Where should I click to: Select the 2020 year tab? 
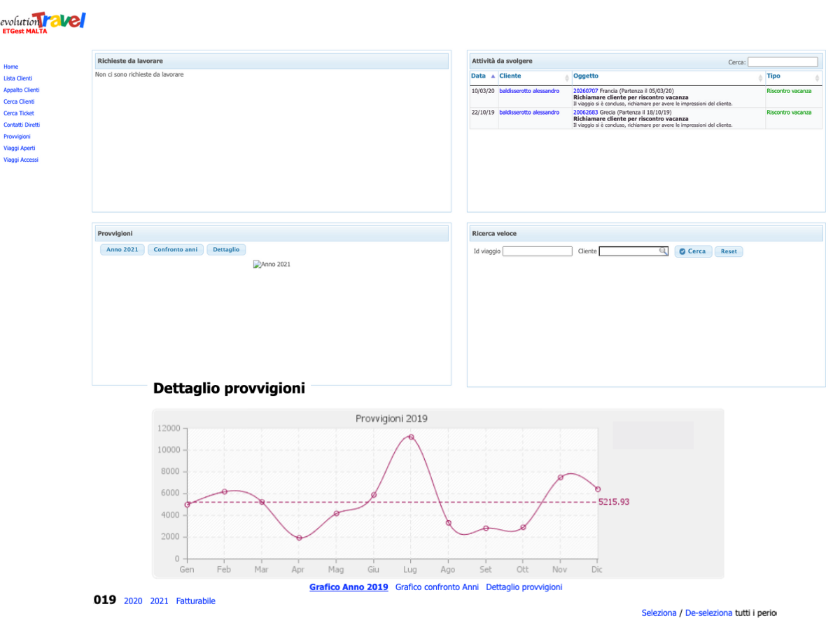click(133, 601)
